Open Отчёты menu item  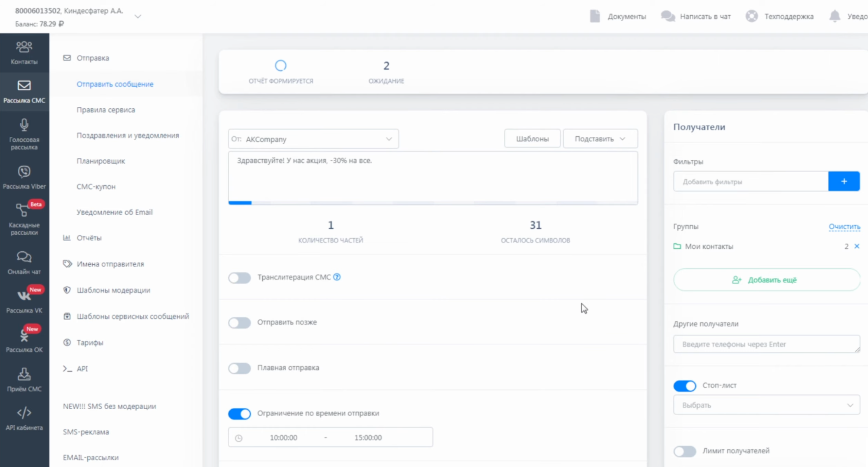tap(89, 238)
